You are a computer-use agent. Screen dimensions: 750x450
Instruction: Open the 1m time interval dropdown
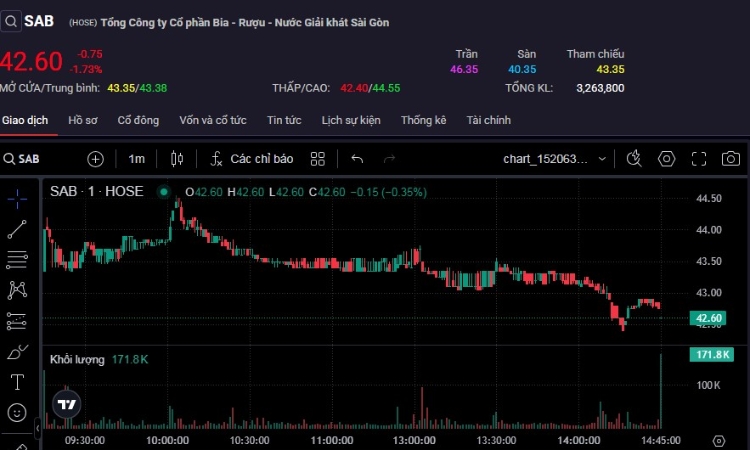[x=136, y=159]
